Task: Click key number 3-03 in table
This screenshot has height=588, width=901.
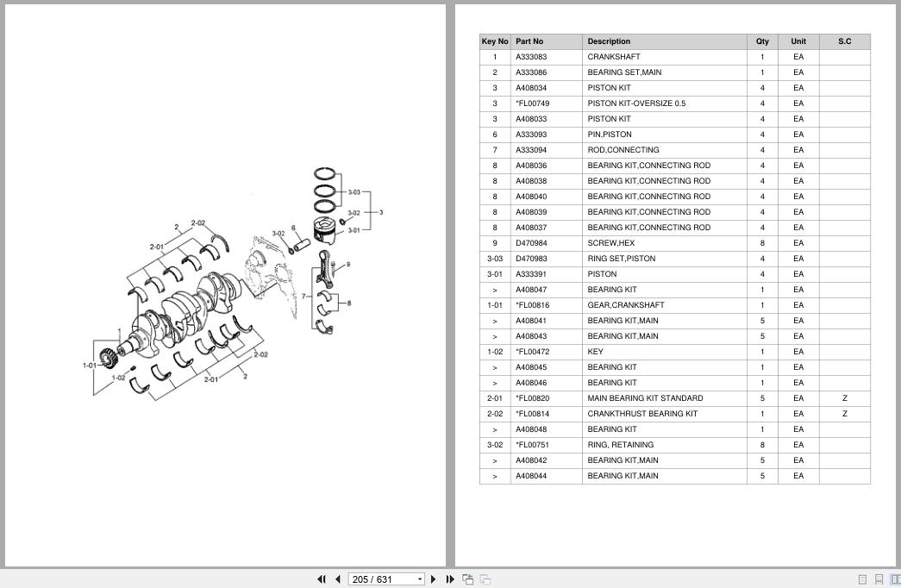Action: coord(495,259)
